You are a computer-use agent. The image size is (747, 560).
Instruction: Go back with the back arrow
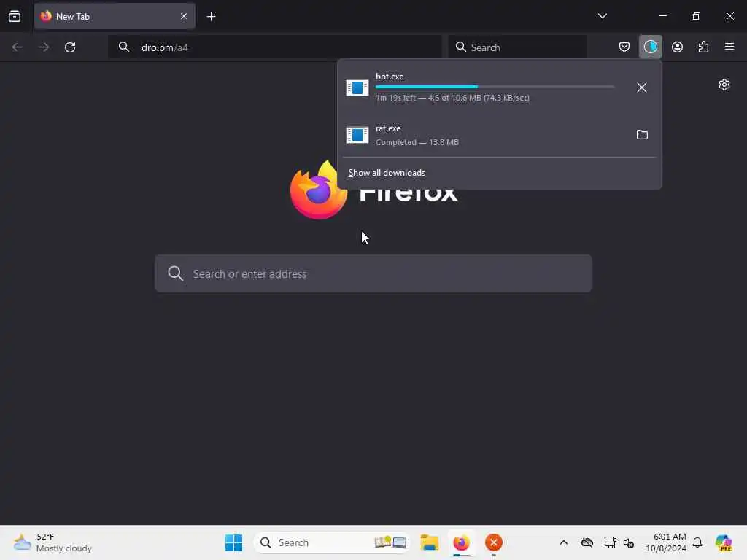coord(18,47)
